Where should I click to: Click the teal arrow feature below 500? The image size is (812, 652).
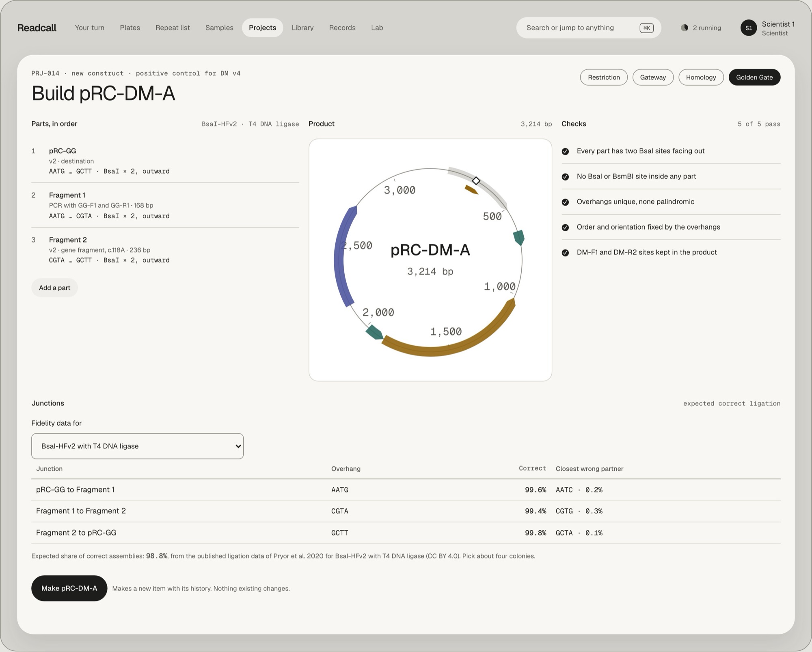point(519,237)
